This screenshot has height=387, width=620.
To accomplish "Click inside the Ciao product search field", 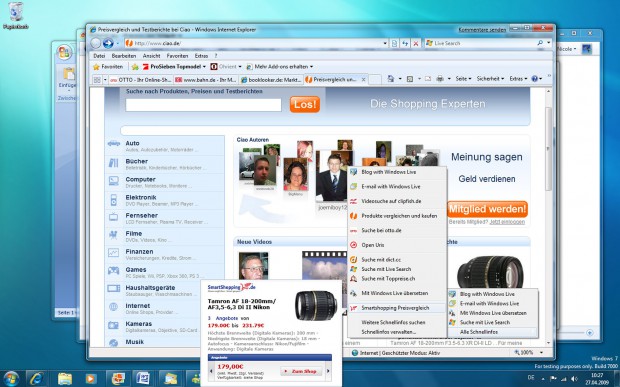I will tap(203, 105).
